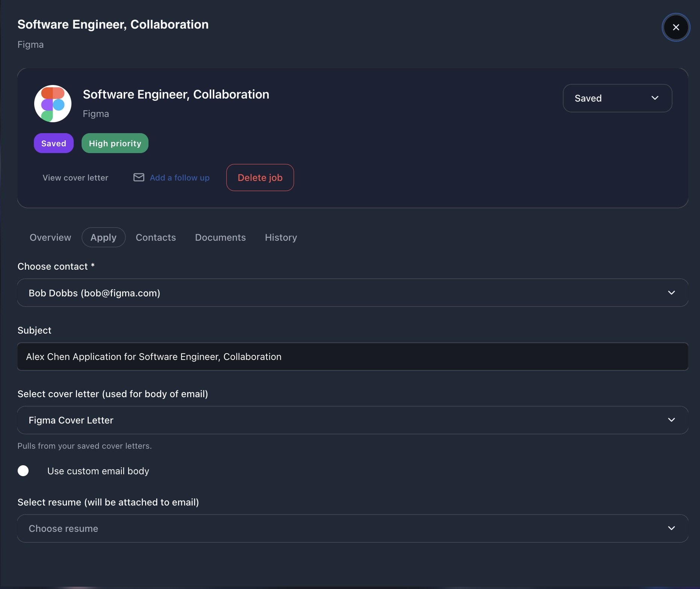Select the Apply tab
The height and width of the screenshot is (589, 700).
(103, 237)
